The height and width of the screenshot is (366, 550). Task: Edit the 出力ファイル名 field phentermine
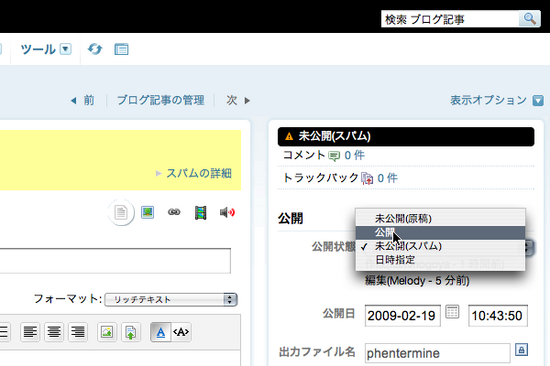click(x=437, y=353)
